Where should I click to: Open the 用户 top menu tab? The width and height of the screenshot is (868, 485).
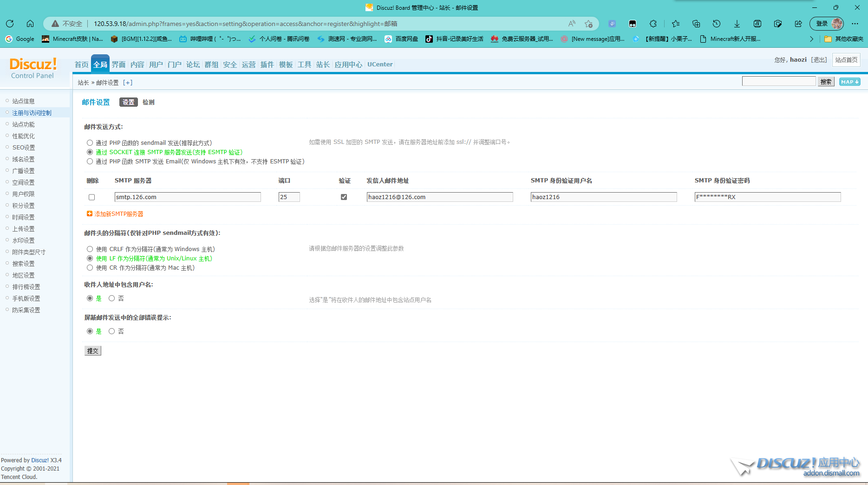(156, 65)
